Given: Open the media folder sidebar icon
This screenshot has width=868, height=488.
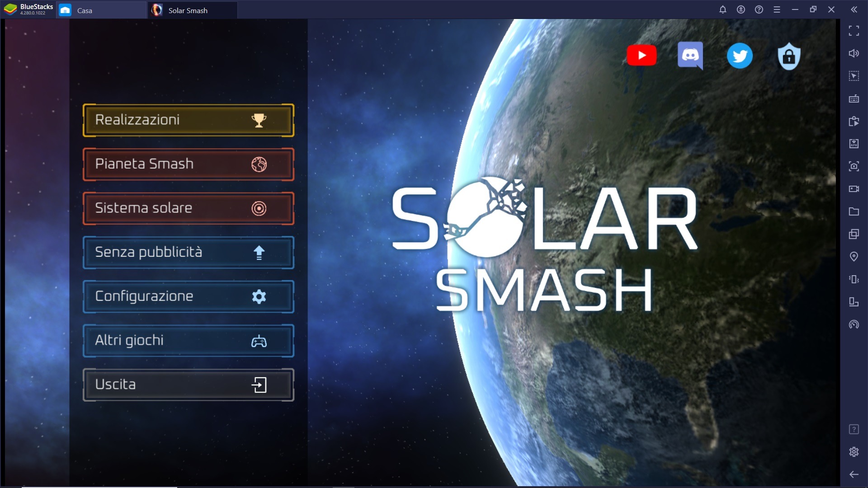Looking at the screenshot, I should (x=854, y=211).
